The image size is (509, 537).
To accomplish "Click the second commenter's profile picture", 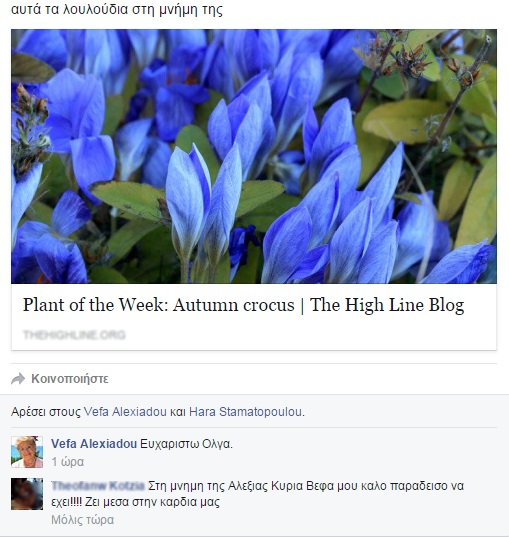I will point(27,494).
